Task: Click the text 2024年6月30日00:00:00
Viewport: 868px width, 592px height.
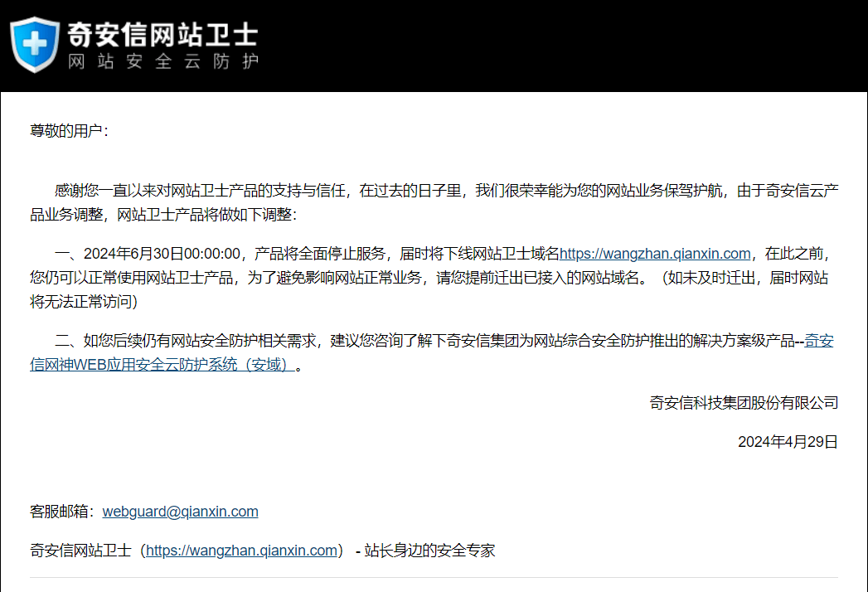Action: [162, 254]
